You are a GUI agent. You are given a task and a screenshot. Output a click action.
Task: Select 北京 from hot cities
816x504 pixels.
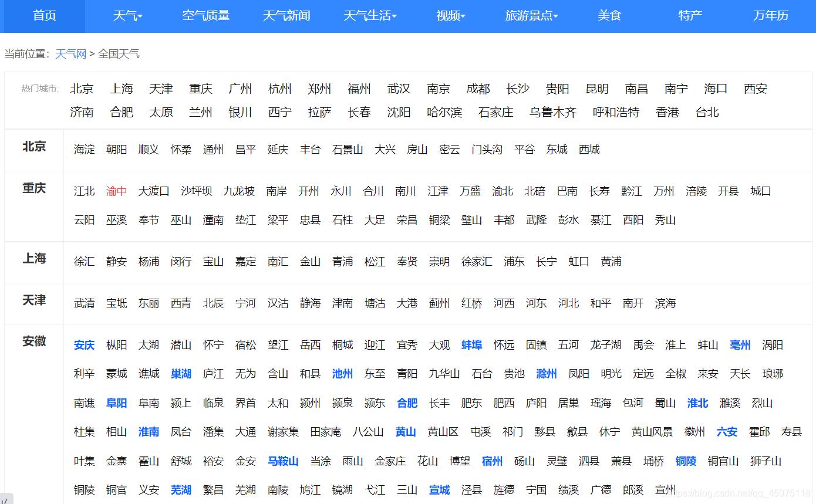point(82,89)
